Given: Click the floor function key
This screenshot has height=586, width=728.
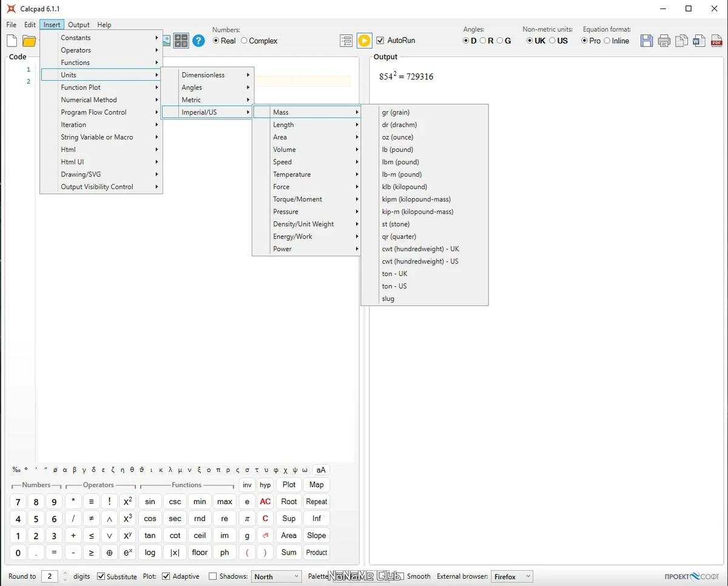Looking at the screenshot, I should click(x=200, y=553).
